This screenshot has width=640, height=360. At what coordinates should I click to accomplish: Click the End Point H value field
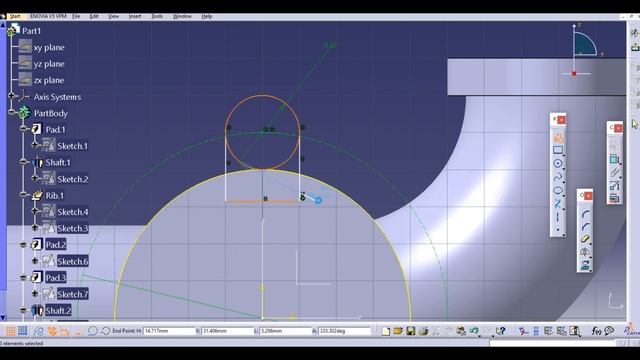(169, 331)
